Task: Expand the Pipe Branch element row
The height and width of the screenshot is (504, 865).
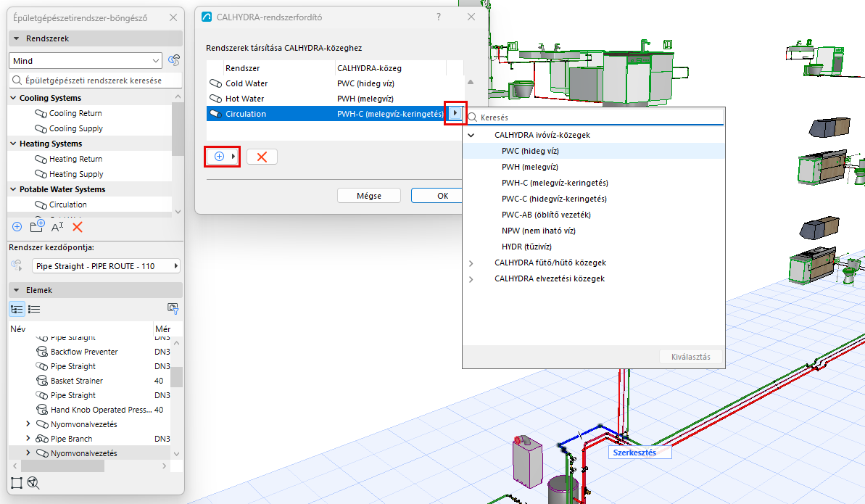Action: pos(28,438)
